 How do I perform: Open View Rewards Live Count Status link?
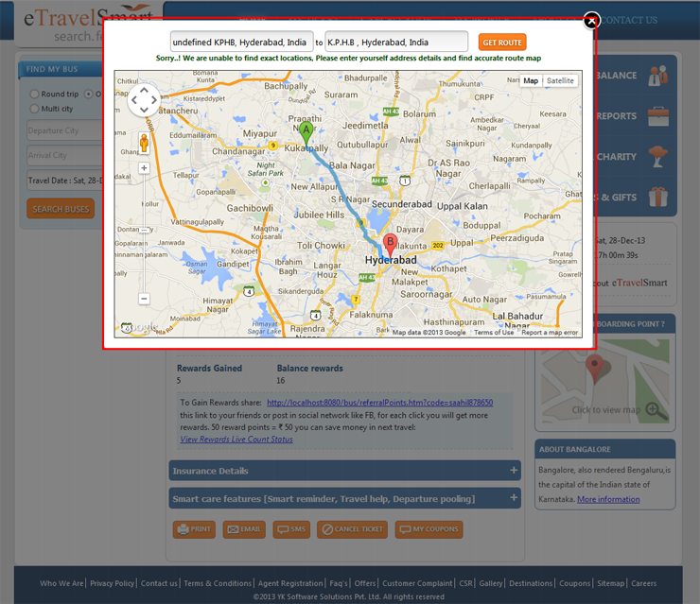click(x=236, y=440)
